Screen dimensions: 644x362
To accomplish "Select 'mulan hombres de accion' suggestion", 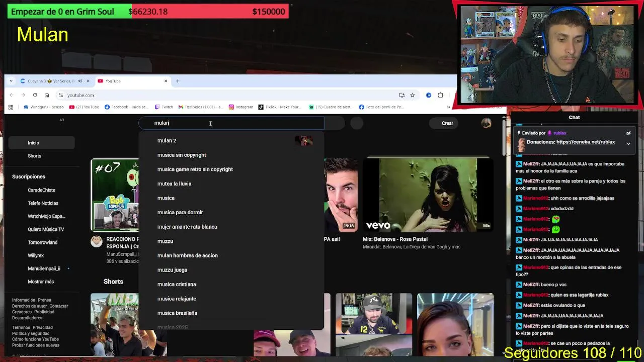I will click(x=231, y=255).
